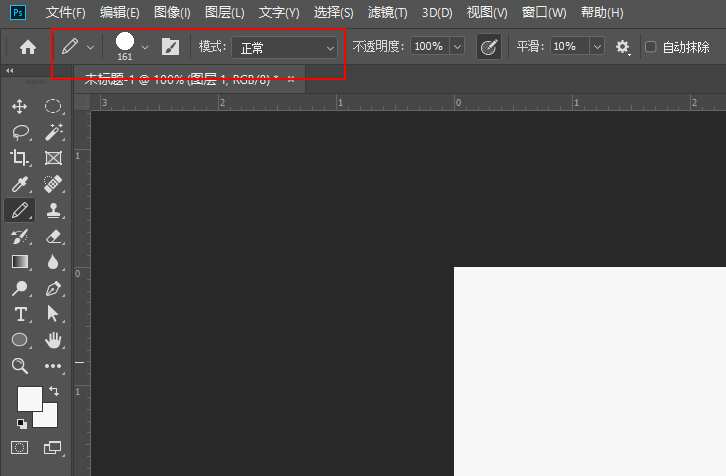
Task: Enable the 自动抹除 checkbox
Action: click(651, 47)
